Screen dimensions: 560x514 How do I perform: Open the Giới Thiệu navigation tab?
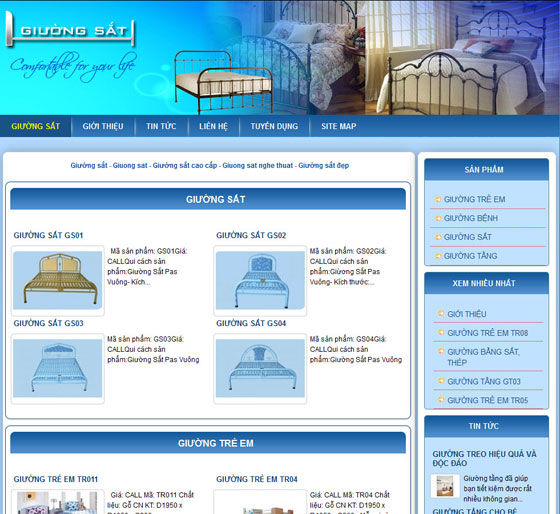tap(103, 126)
